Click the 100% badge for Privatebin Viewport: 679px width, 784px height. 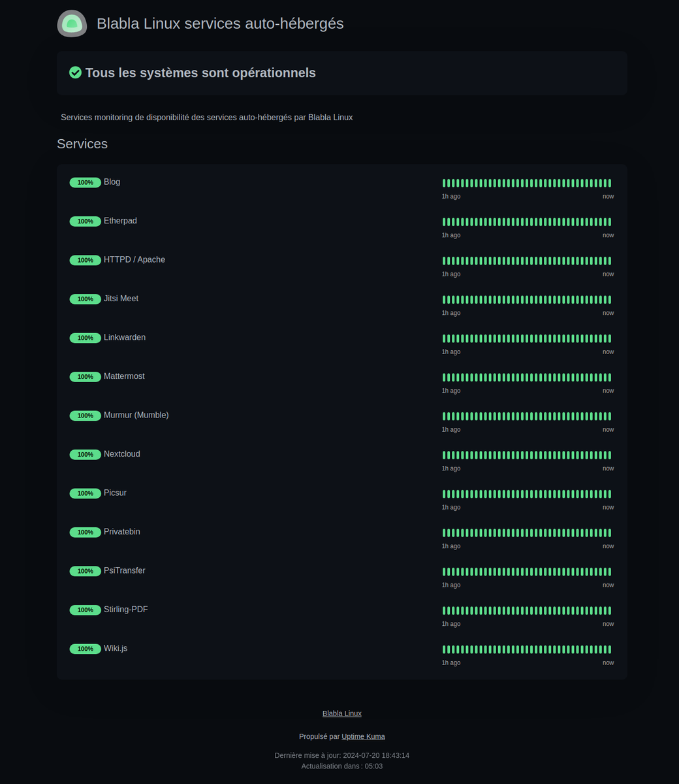[x=86, y=532]
